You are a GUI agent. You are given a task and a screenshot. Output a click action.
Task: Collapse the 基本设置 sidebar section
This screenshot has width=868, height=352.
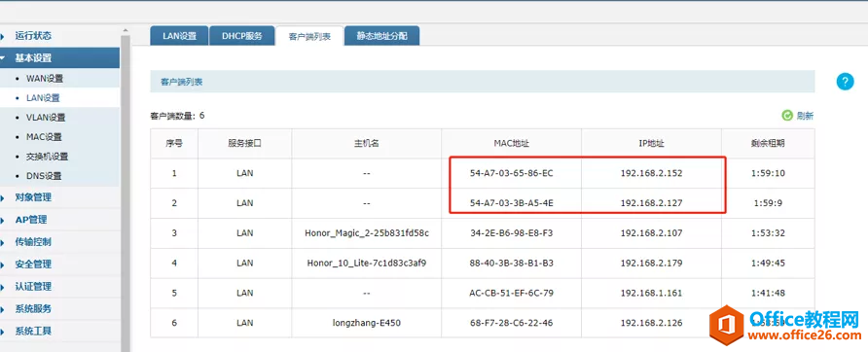(59, 58)
